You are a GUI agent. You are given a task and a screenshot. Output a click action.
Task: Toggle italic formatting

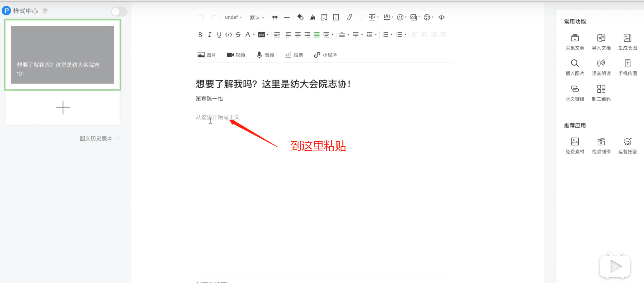[x=209, y=35]
